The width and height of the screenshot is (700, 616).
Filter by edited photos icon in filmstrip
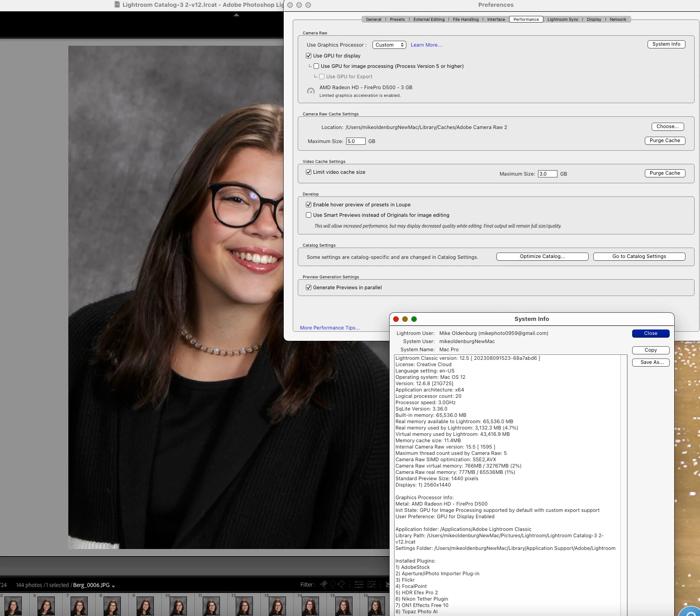[x=359, y=584]
